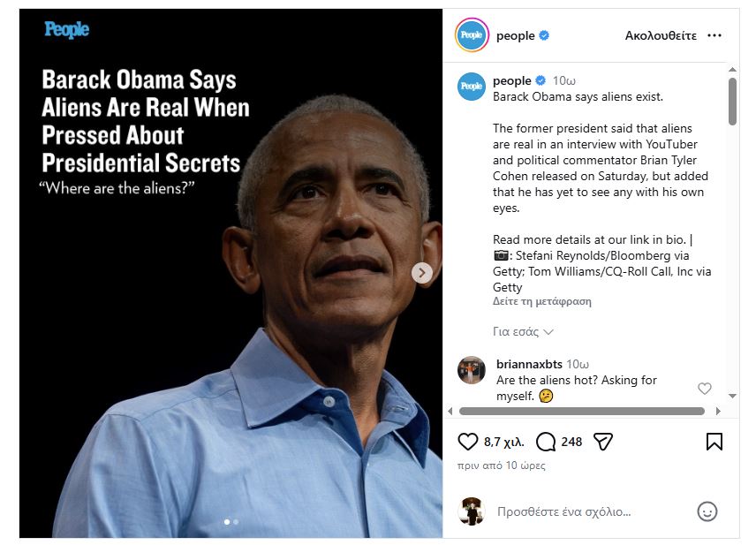Click the people username in the post header
This screenshot has height=545, width=756.
point(516,35)
